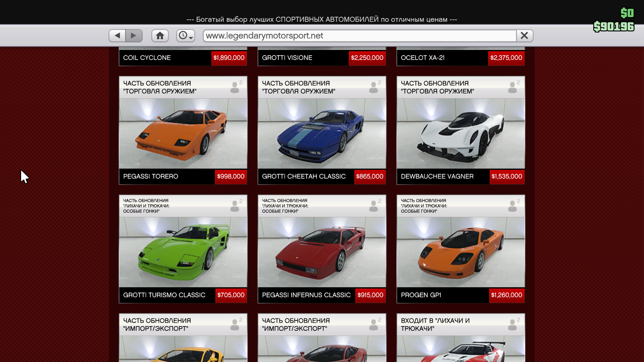
Task: Click the $1,535,000 Vagner price button
Action: [507, 177]
